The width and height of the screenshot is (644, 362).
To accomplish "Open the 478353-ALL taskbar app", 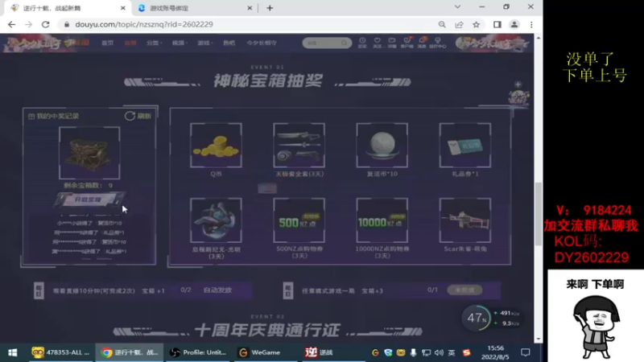I will point(61,352).
